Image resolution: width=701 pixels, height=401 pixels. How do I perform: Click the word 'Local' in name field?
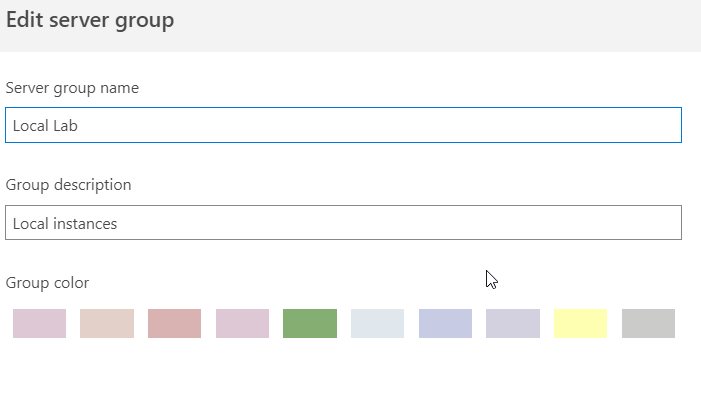click(30, 126)
